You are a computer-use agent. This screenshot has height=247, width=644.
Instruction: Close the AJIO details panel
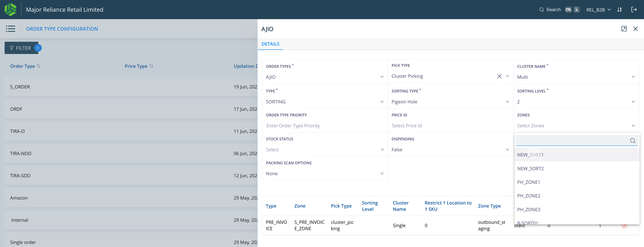(635, 29)
